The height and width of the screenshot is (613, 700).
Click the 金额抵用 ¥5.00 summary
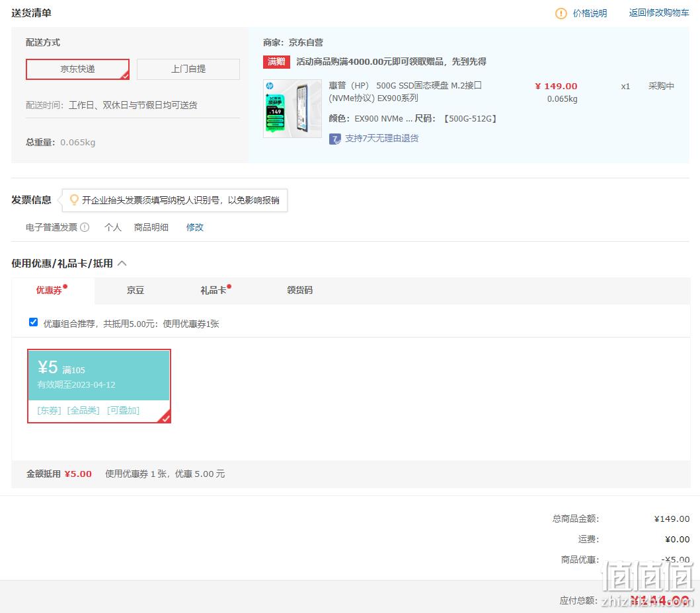(x=59, y=474)
